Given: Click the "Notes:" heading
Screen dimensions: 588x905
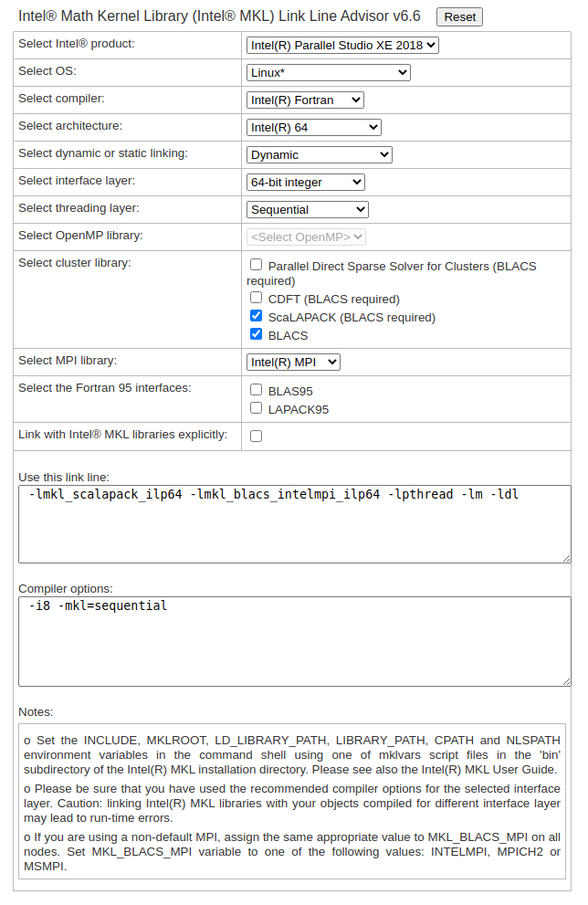Looking at the screenshot, I should (x=36, y=711).
